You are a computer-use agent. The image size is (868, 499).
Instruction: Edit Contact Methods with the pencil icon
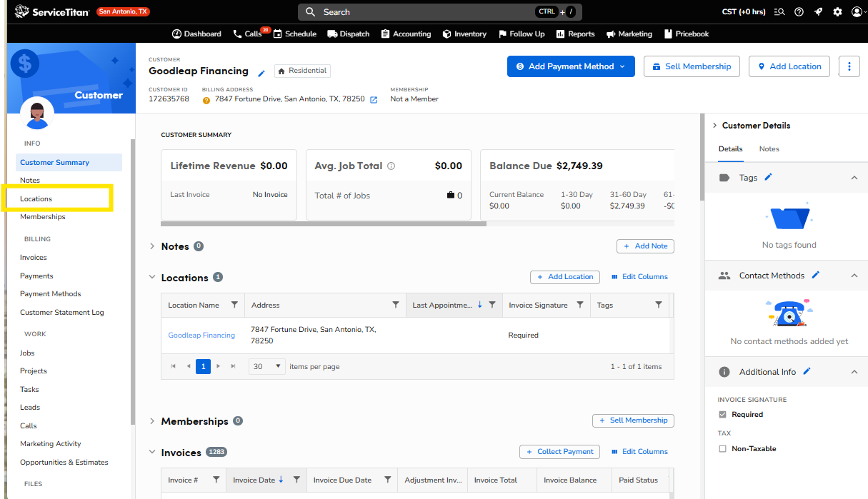(x=816, y=275)
